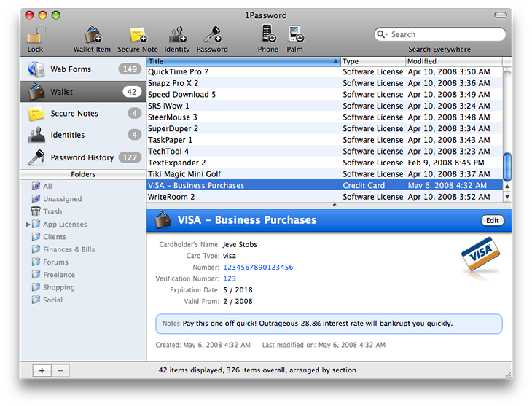Screen dimensions: 532x406
Task: Copy the card number 1234567890123456
Action: (x=258, y=268)
